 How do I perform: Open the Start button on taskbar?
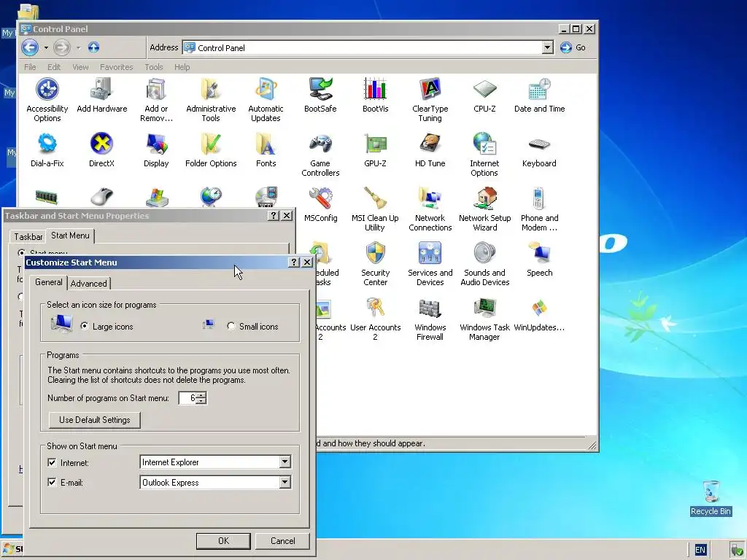point(12,549)
